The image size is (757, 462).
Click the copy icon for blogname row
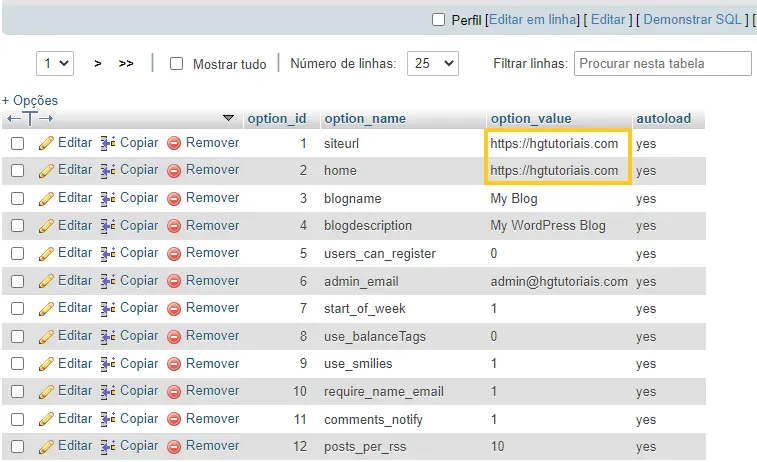108,198
